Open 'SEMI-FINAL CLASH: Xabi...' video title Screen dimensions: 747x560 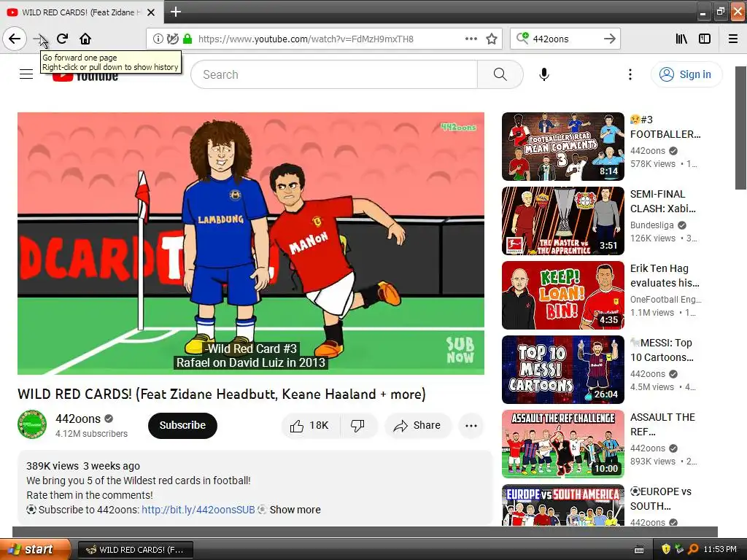click(x=663, y=201)
